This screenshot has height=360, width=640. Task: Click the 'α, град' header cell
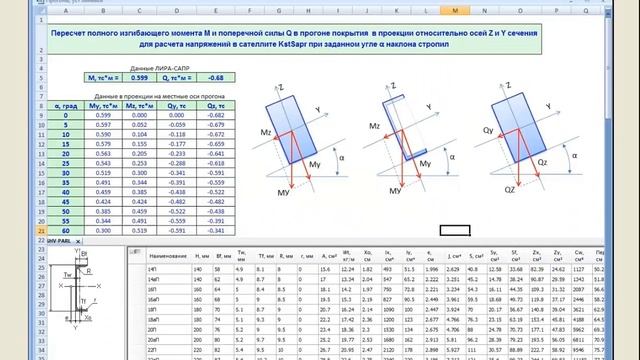pos(66,106)
